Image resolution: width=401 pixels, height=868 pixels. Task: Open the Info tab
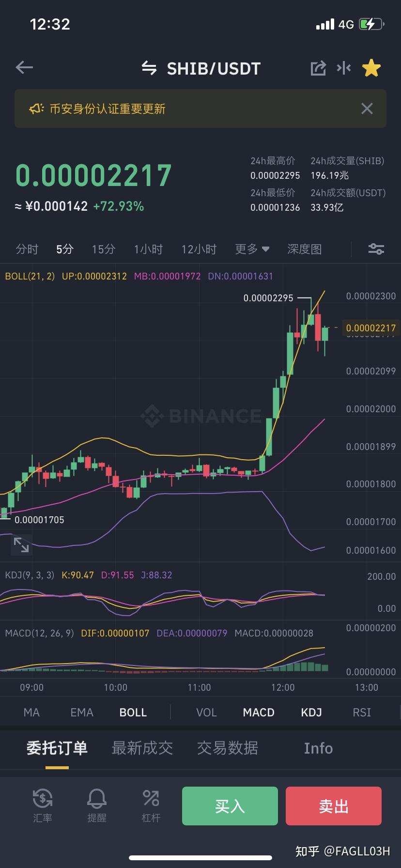coord(318,748)
